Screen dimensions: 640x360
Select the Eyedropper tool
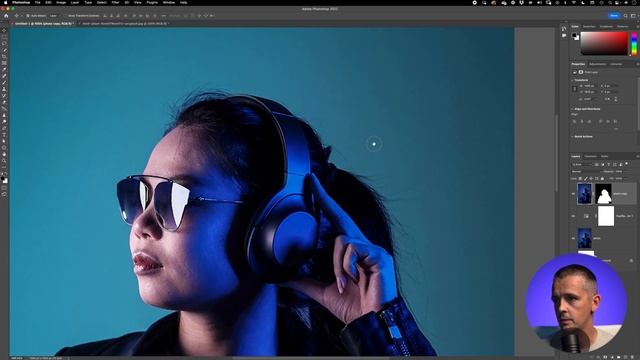[x=4, y=69]
